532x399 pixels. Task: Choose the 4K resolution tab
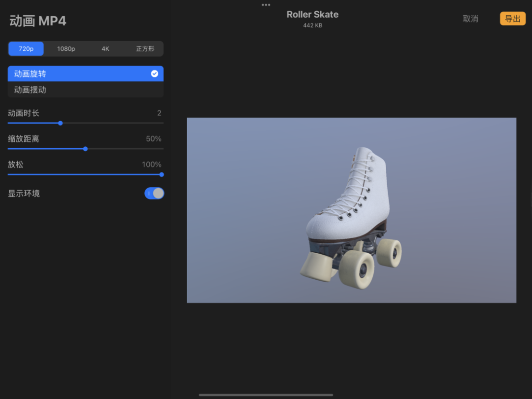pyautogui.click(x=105, y=49)
